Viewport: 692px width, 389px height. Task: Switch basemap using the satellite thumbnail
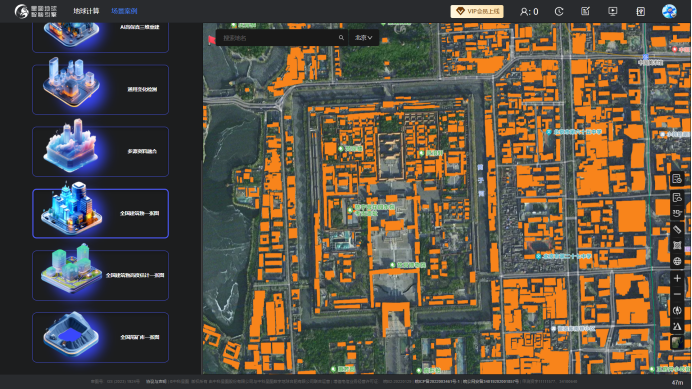(677, 343)
